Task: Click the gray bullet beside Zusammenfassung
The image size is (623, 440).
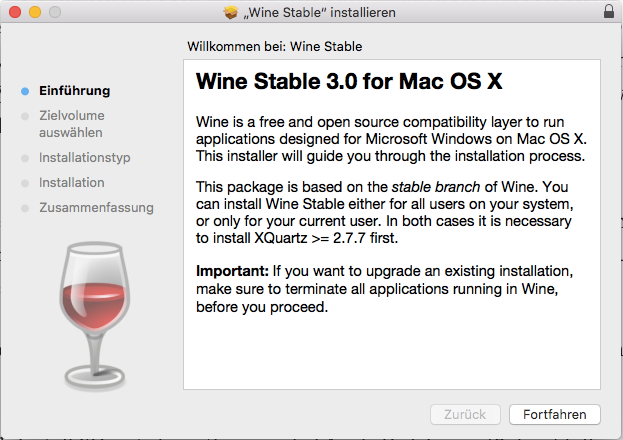Action: [25, 208]
